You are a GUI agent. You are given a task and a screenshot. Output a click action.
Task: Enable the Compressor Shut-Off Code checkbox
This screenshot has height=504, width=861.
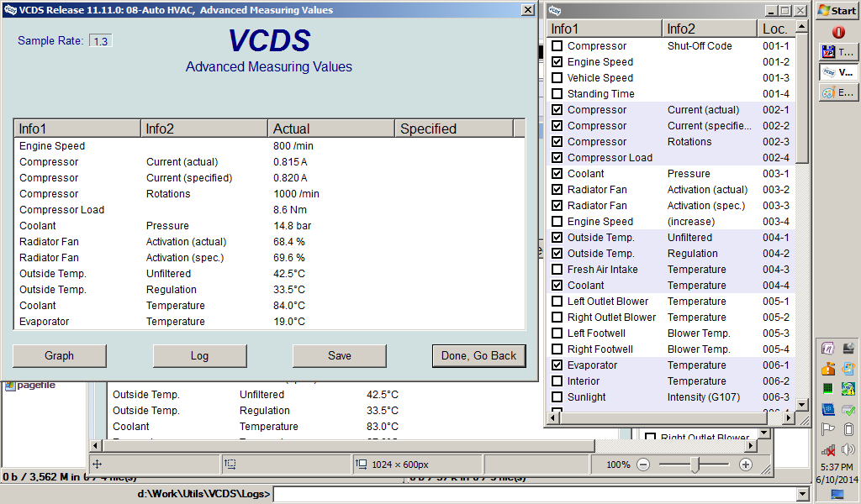coord(557,46)
